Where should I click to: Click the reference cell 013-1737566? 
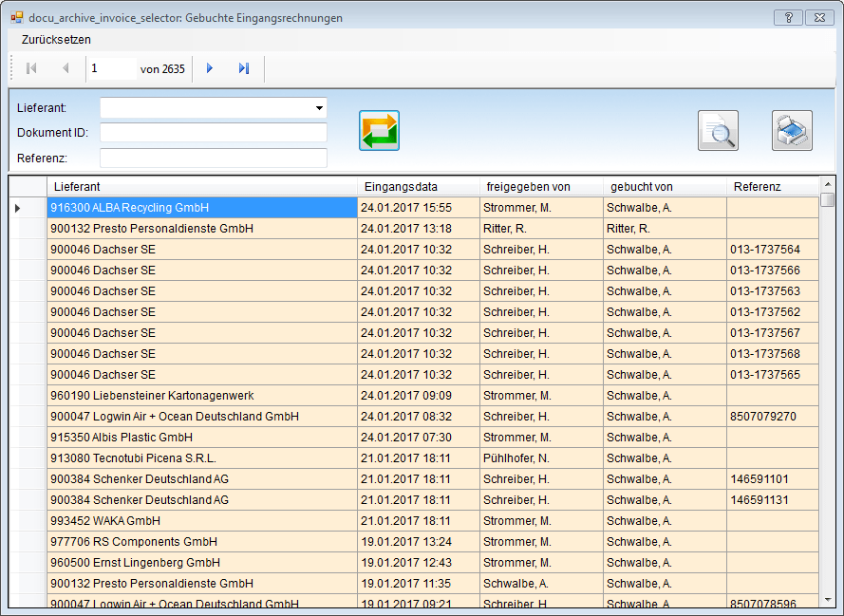coord(773,271)
